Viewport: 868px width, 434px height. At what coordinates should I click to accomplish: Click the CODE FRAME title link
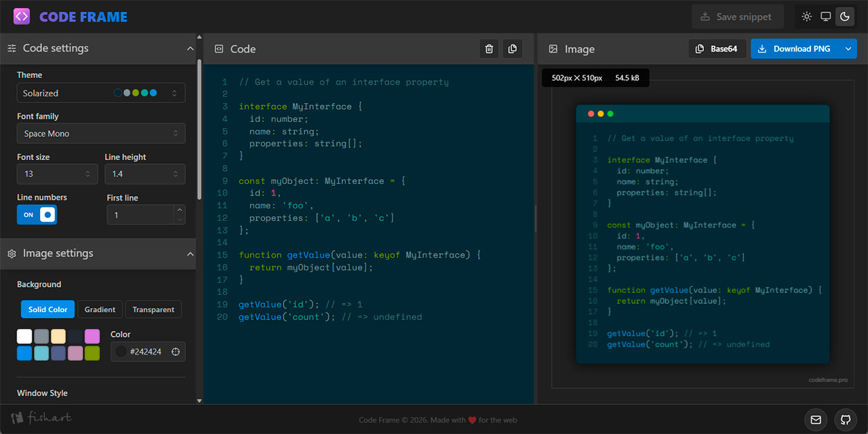[x=83, y=17]
